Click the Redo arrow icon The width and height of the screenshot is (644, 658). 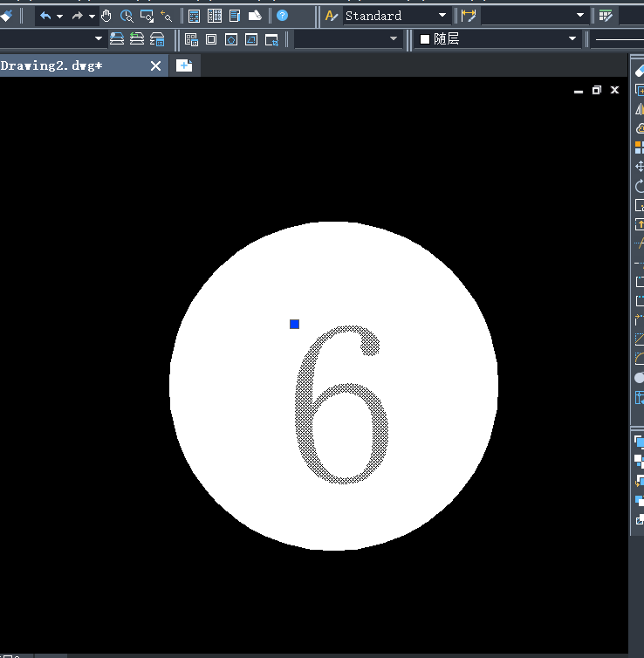click(78, 17)
